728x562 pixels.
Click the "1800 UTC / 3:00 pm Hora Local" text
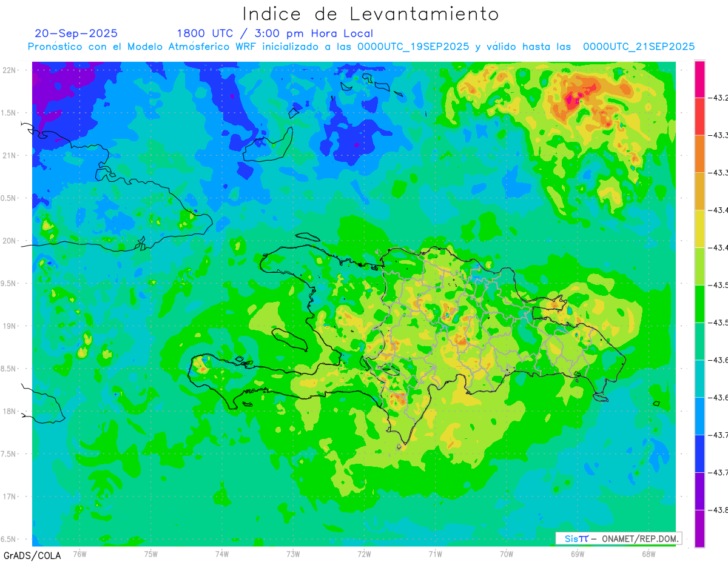275,33
